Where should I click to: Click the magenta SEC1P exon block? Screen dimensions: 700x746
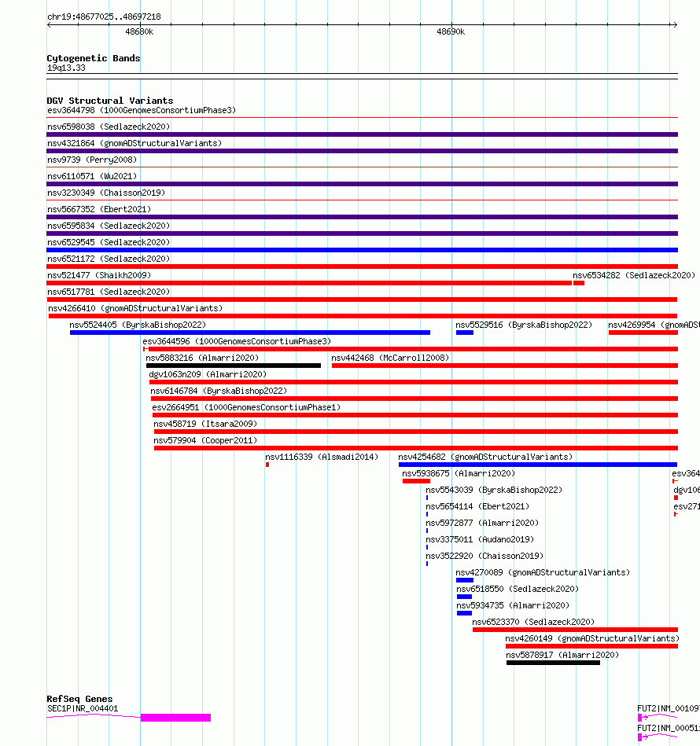(175, 718)
